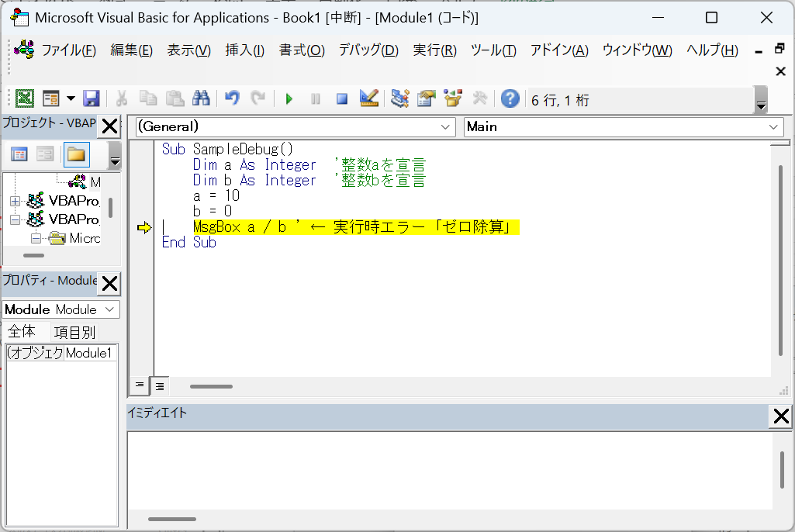Stop execution with the Reset square icon

pos(342,99)
